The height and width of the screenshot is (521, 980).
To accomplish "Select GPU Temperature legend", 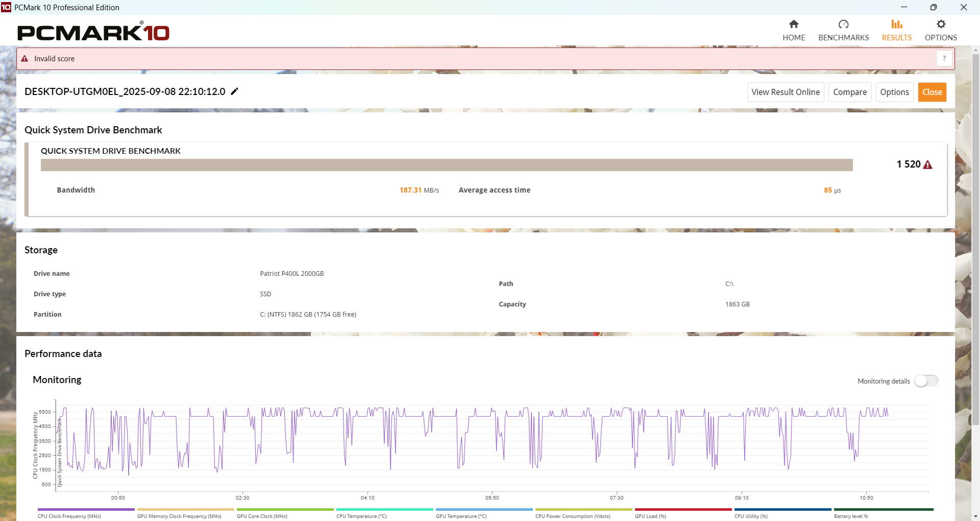I will (x=484, y=513).
